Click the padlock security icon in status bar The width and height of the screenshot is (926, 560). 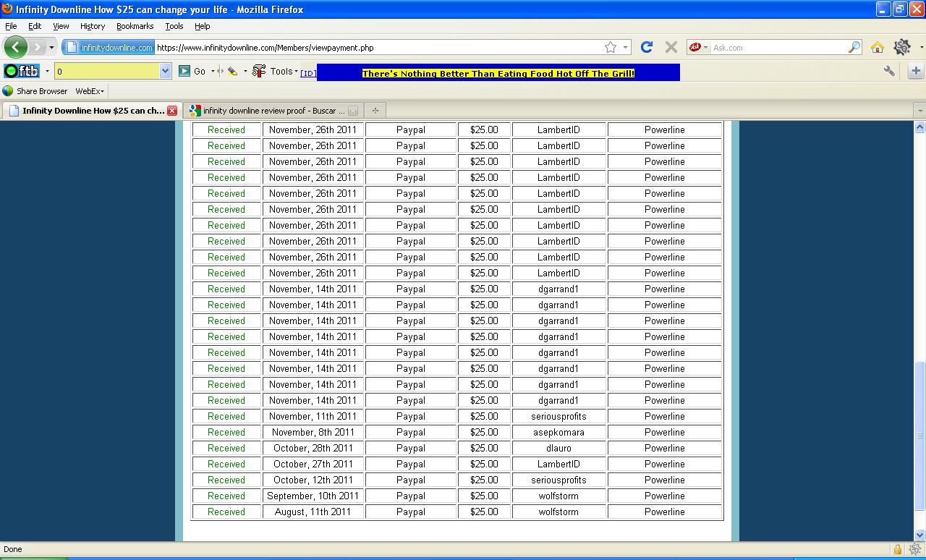point(897,549)
